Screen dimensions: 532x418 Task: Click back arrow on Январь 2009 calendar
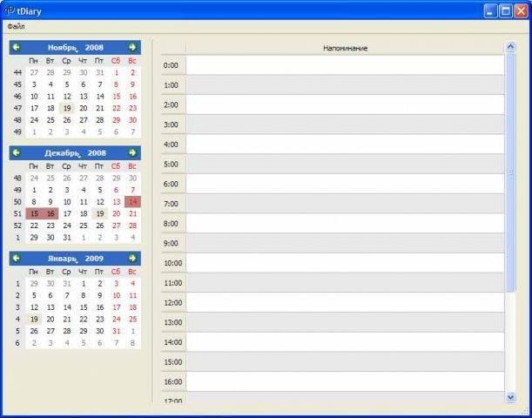tap(16, 258)
